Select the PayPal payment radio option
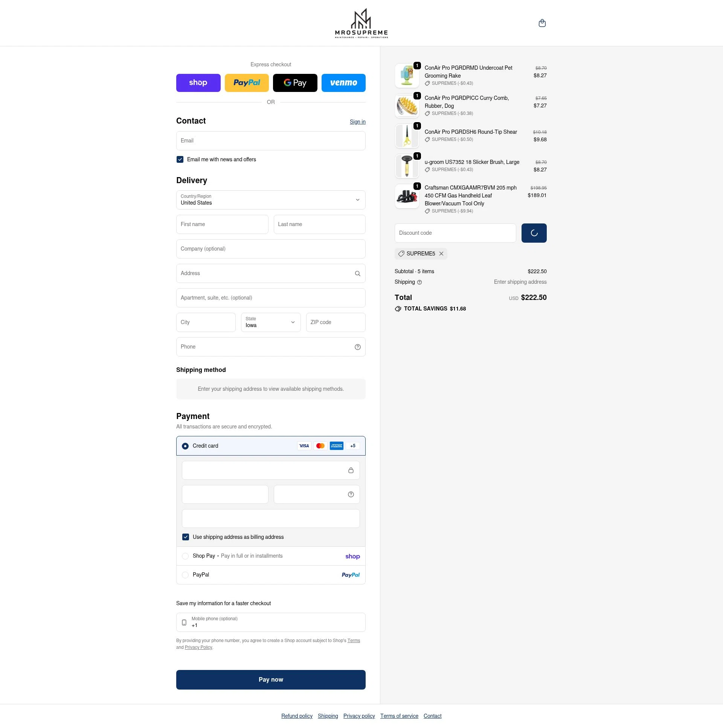This screenshot has width=723, height=728. (x=185, y=575)
